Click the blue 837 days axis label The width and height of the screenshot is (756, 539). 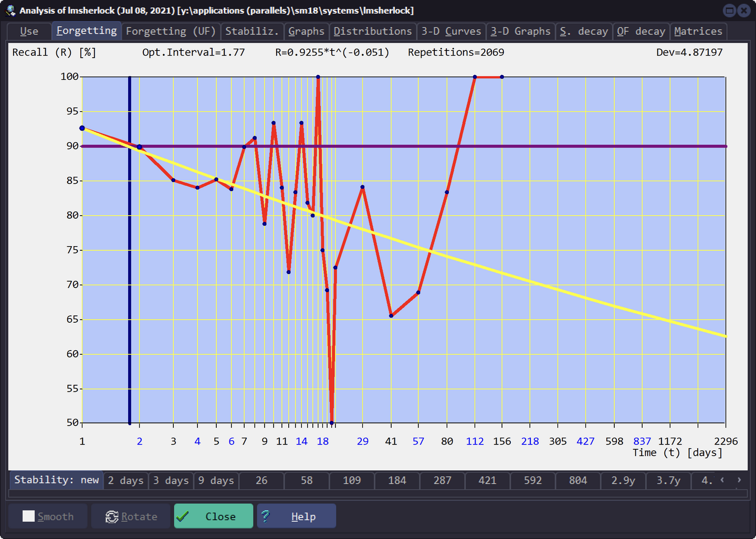(x=642, y=441)
